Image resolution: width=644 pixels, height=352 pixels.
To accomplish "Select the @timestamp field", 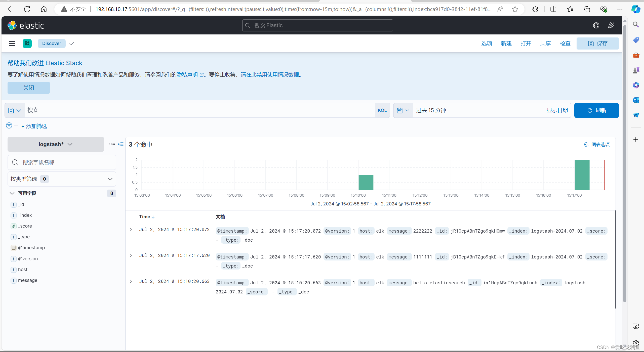I will click(x=31, y=248).
